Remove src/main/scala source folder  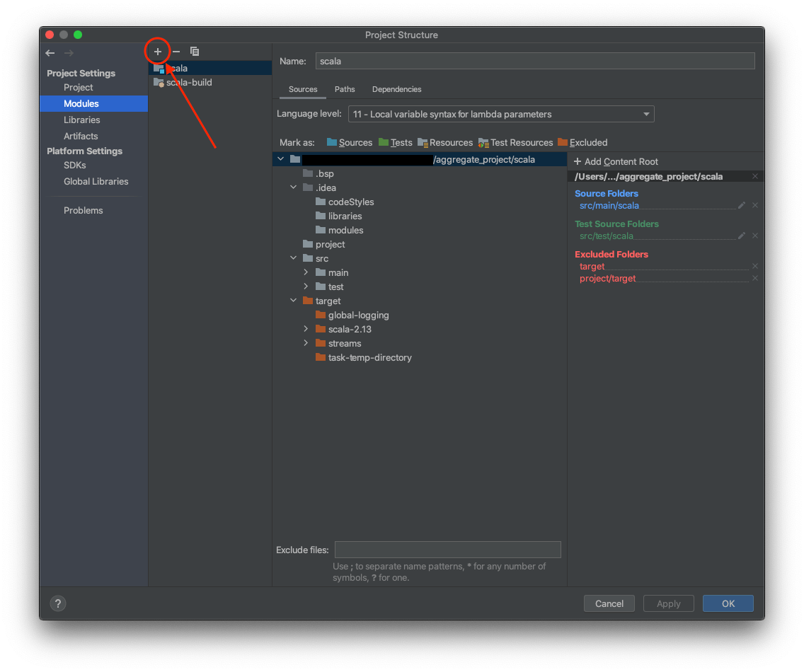754,206
